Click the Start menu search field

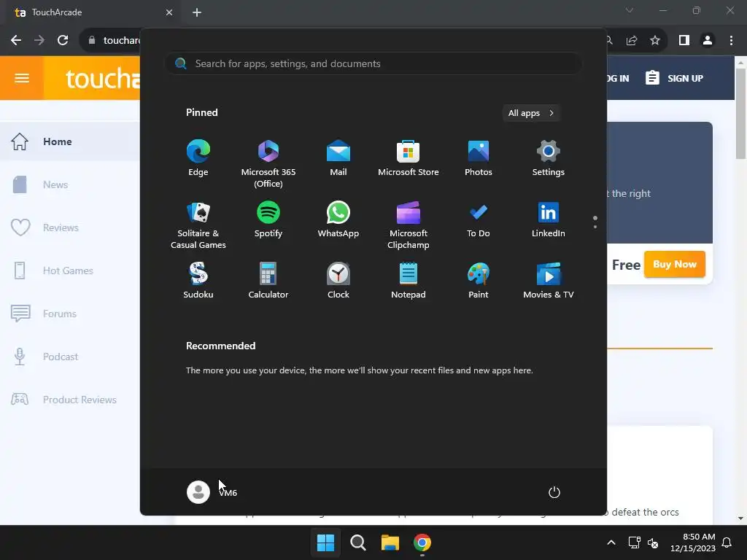point(373,63)
